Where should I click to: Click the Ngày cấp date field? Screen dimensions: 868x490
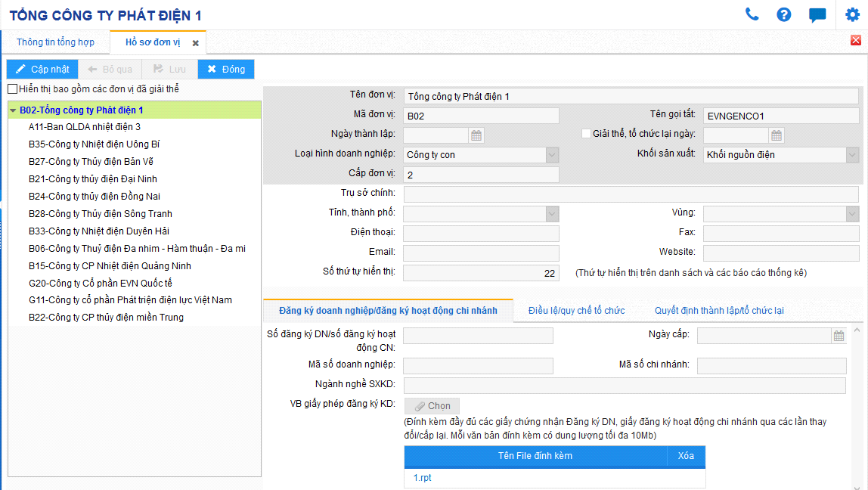click(x=764, y=336)
